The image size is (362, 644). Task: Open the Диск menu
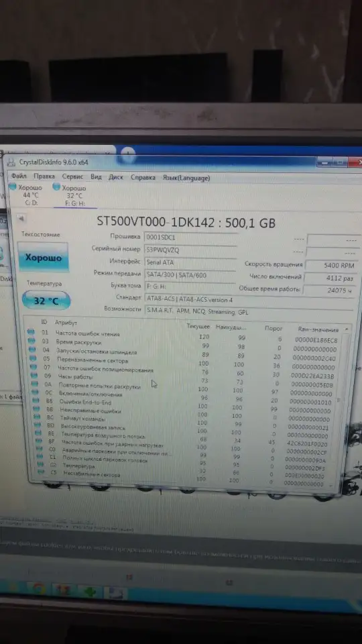point(116,177)
